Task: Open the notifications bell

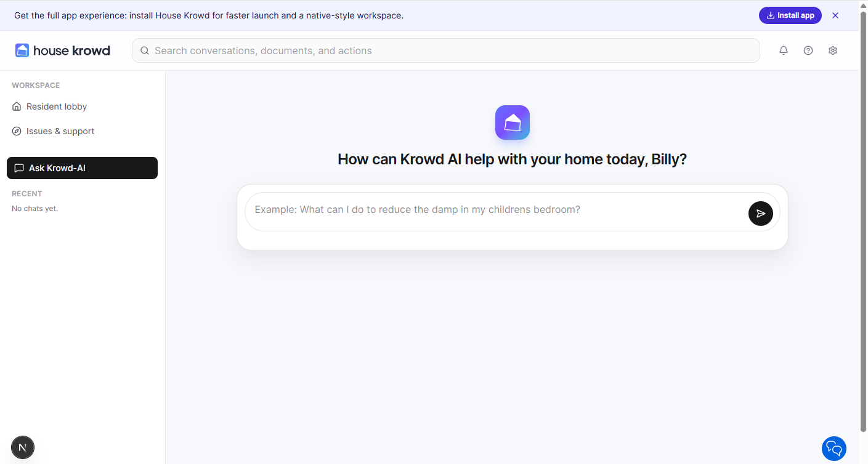Action: (784, 50)
